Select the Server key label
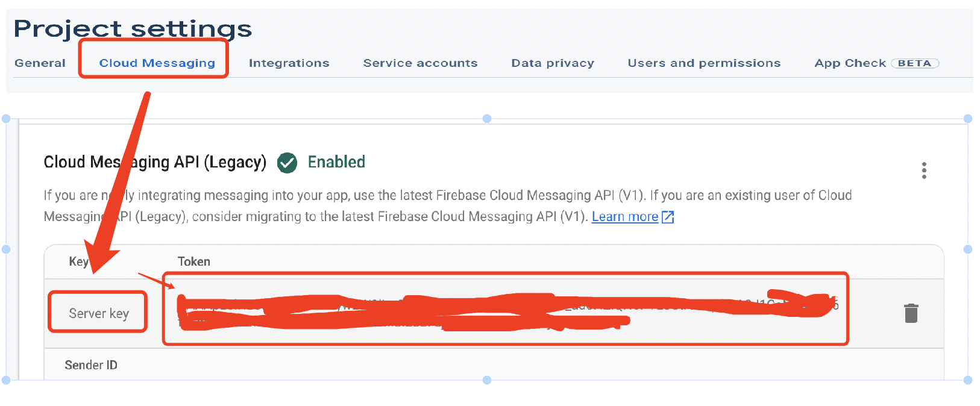The image size is (980, 406). click(99, 313)
